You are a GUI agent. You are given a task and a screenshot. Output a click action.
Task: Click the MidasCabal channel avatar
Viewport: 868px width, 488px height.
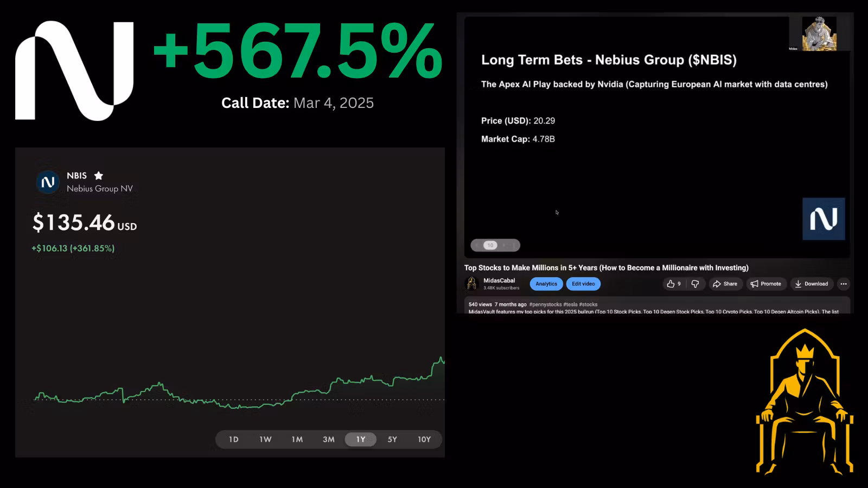pyautogui.click(x=471, y=284)
